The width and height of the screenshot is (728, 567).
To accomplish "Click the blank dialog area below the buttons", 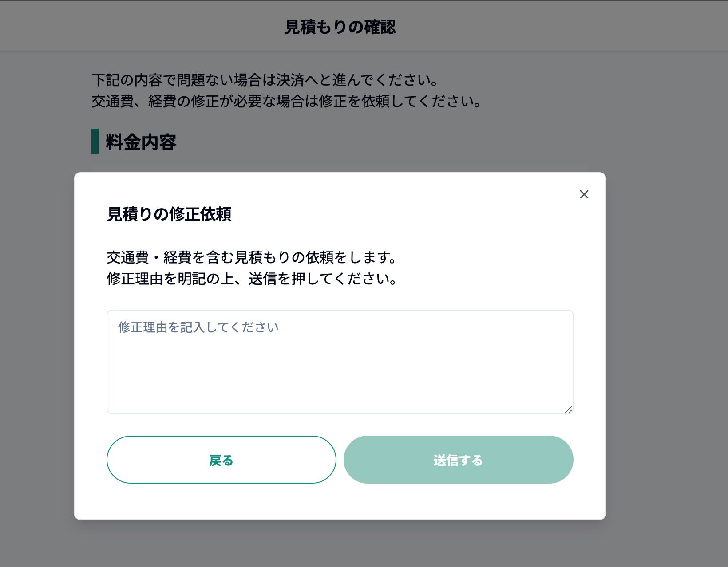I will pos(340,501).
